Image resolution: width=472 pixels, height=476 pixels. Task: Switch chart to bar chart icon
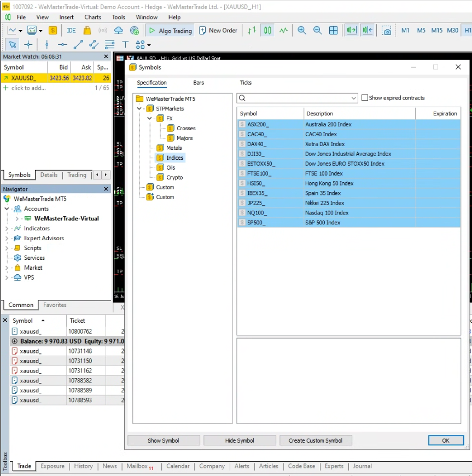click(252, 30)
